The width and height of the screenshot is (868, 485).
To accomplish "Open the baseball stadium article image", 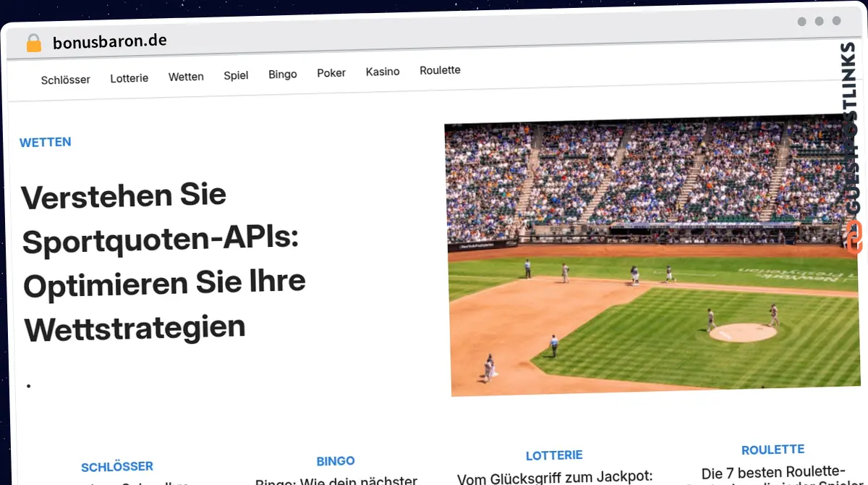I will click(x=654, y=256).
